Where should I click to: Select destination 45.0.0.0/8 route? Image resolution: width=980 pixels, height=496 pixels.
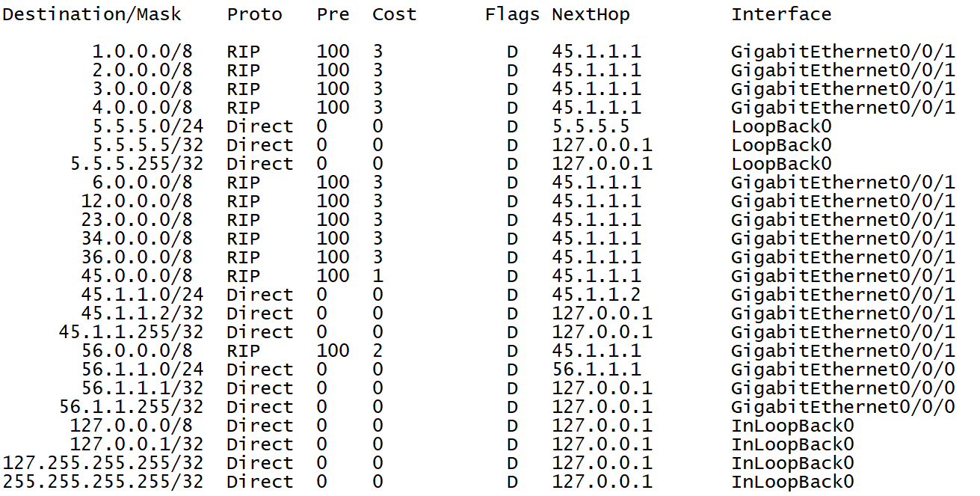click(x=137, y=276)
